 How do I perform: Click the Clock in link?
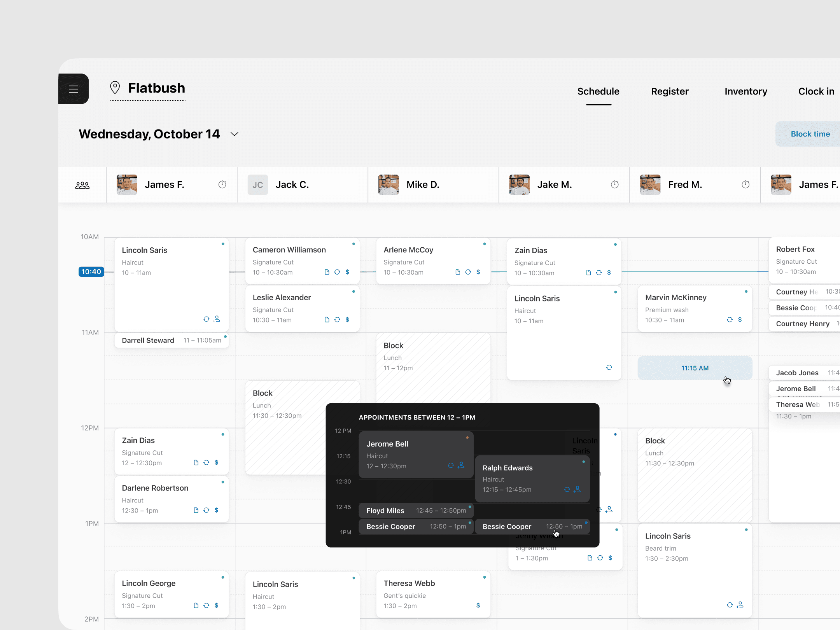(816, 92)
